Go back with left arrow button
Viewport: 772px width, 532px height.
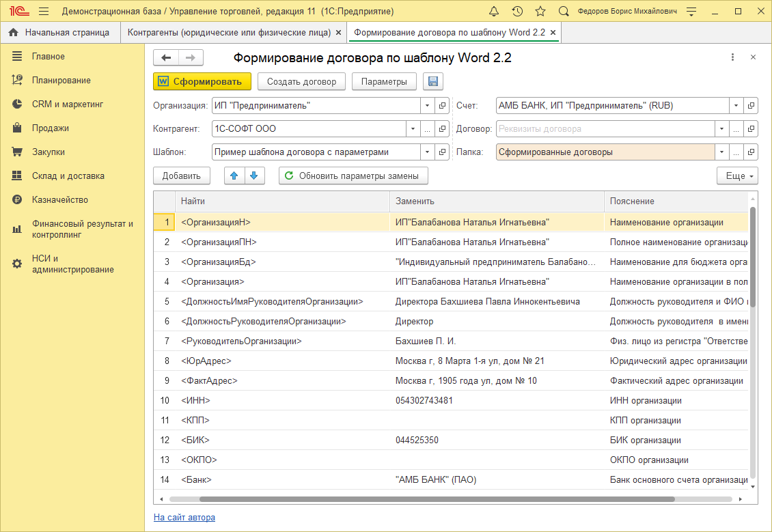pos(166,58)
